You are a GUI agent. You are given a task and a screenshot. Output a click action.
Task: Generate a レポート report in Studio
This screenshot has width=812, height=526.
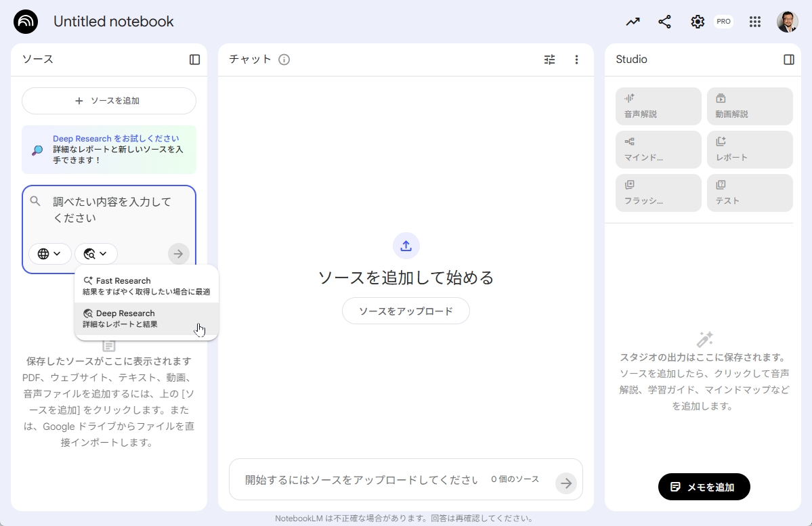pos(748,150)
